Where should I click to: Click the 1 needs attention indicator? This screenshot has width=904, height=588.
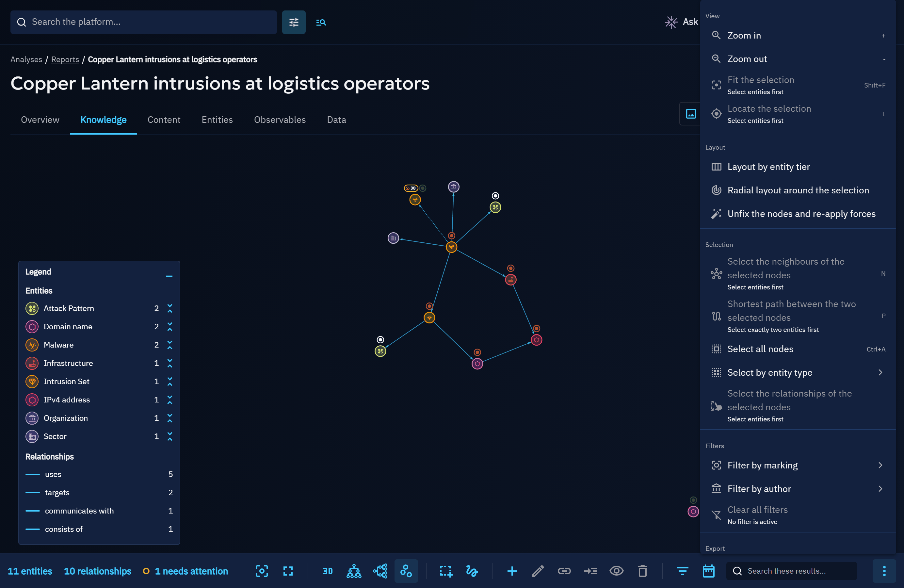[x=186, y=571]
